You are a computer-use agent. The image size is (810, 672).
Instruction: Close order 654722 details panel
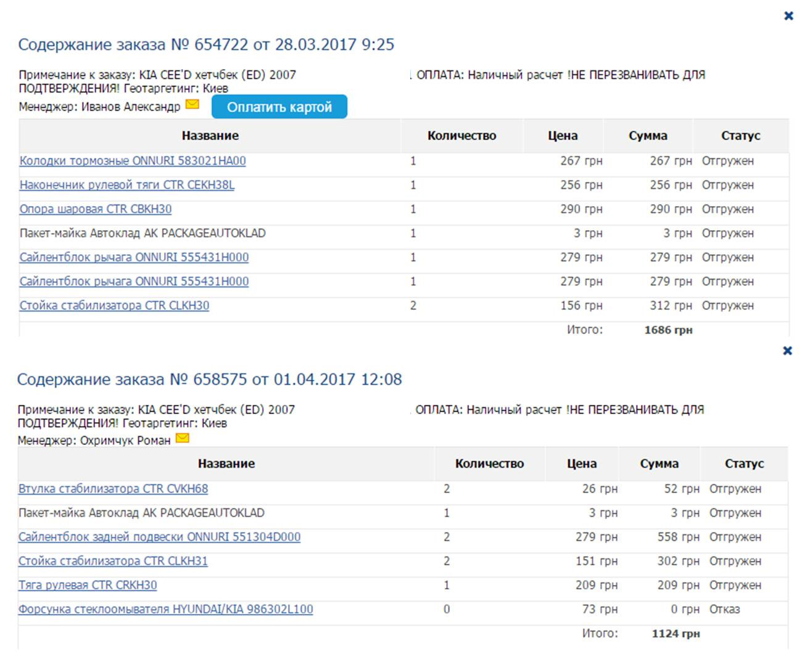pos(788,16)
